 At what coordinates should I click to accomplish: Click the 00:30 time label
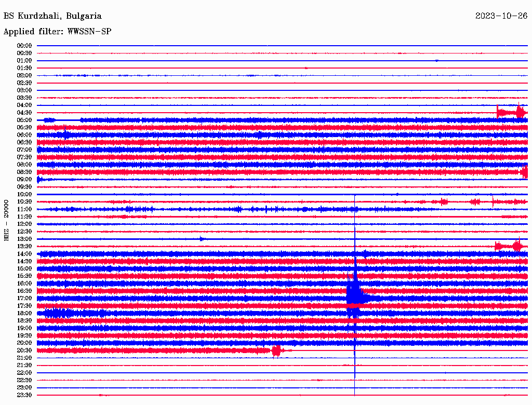(24, 53)
